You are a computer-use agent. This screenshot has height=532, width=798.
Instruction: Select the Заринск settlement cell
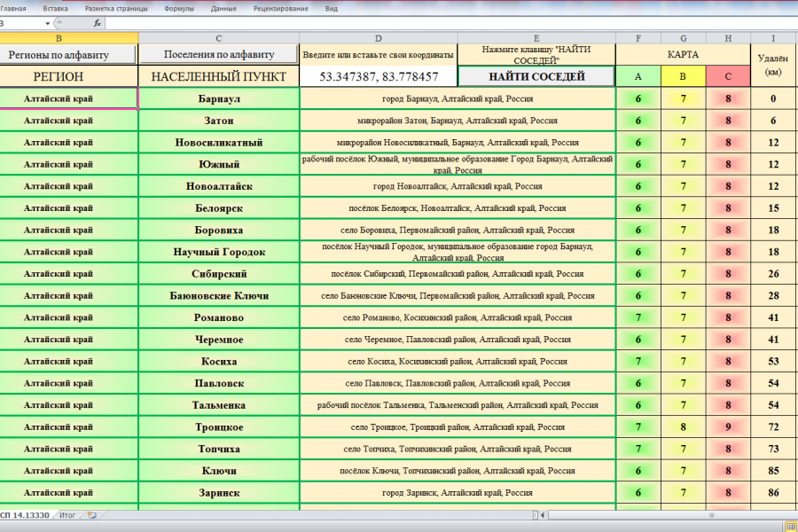219,493
